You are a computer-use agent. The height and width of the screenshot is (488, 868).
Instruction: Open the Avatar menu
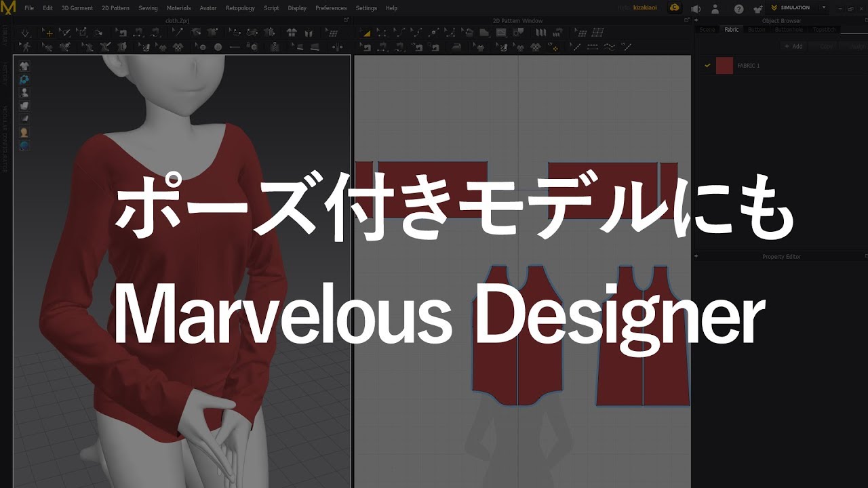coord(208,8)
